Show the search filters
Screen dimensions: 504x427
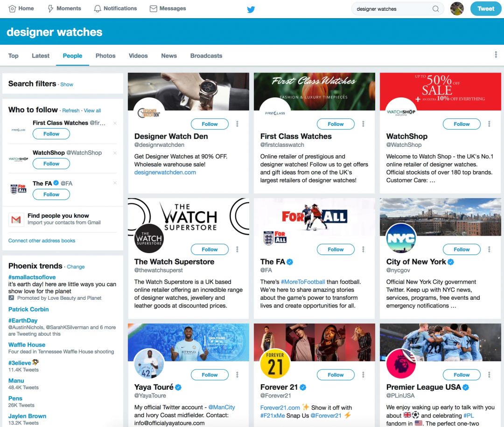(67, 84)
